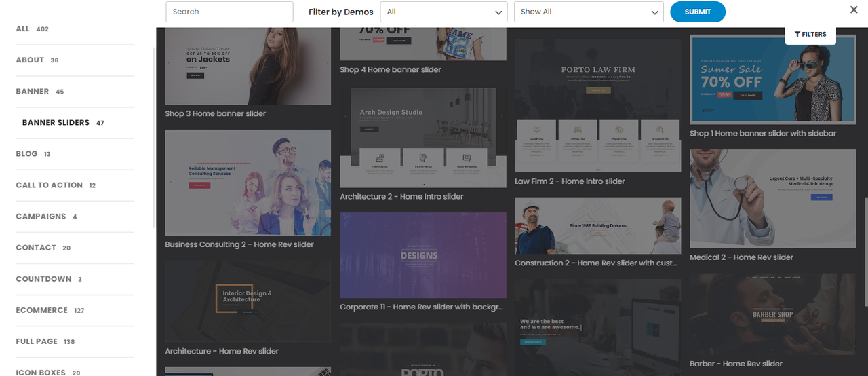The image size is (868, 376).
Task: Click 'Shop 4 Home banner slider' caption
Action: 391,69
